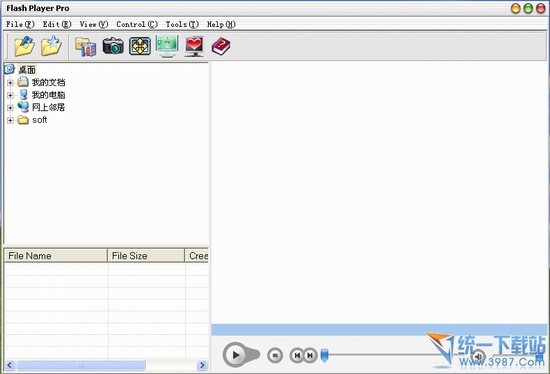Toggle mute with the speaker icon

[x=478, y=356]
